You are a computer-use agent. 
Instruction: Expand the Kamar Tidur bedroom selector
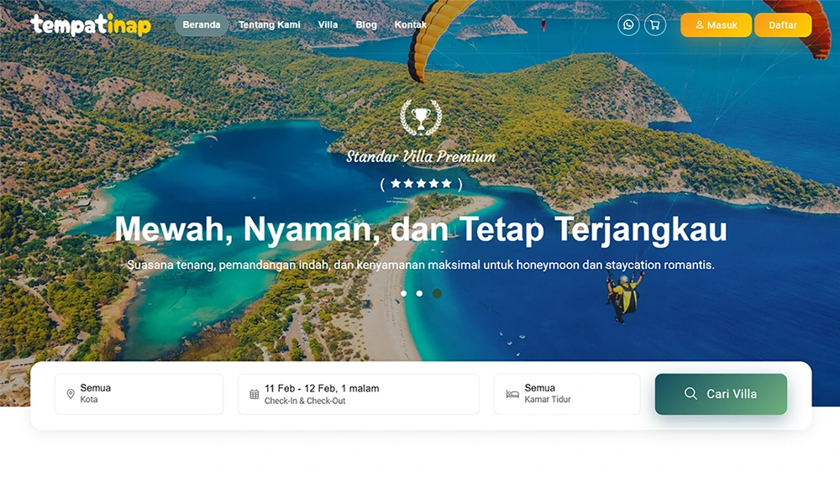coord(567,394)
